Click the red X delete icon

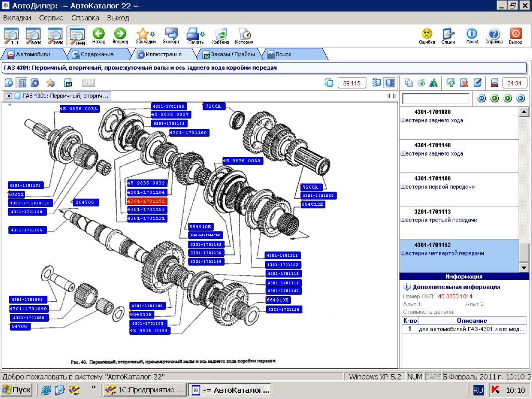click(464, 82)
